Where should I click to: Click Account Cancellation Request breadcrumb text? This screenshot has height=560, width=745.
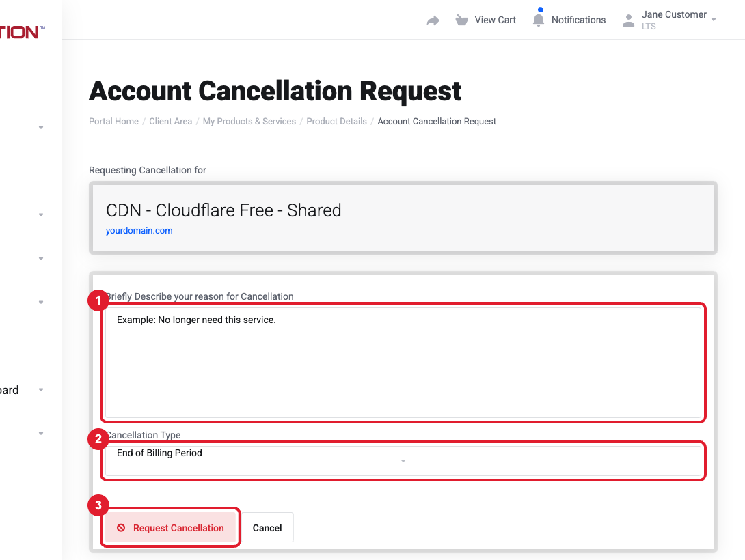(x=437, y=121)
